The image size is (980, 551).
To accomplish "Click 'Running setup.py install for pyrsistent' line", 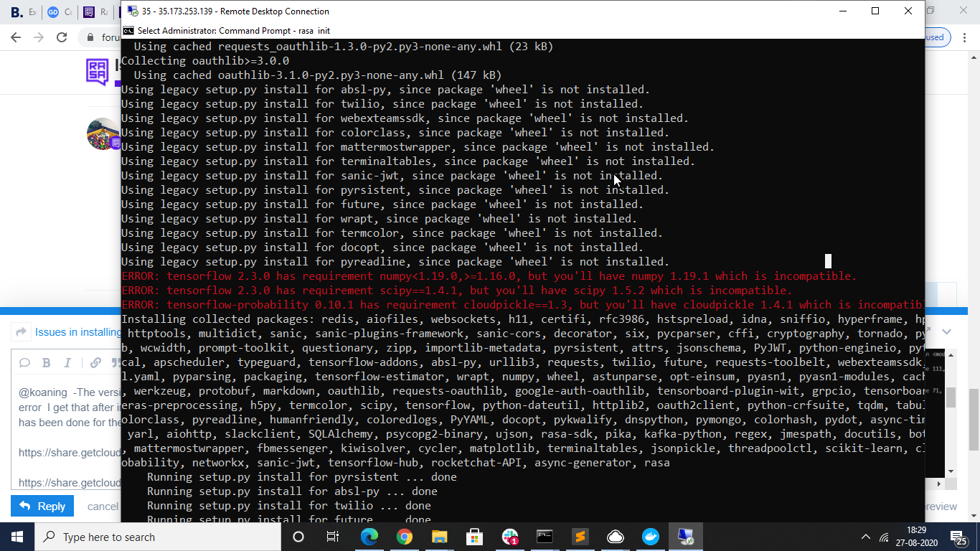I will 302,477.
